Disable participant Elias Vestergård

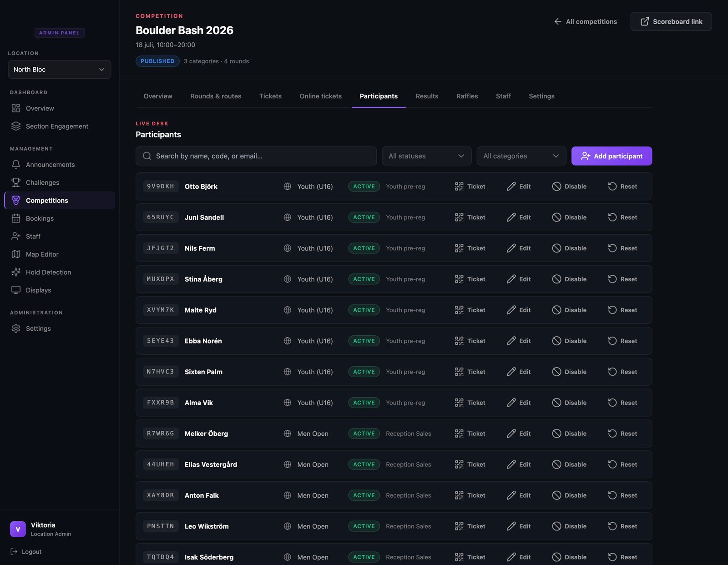(x=569, y=464)
